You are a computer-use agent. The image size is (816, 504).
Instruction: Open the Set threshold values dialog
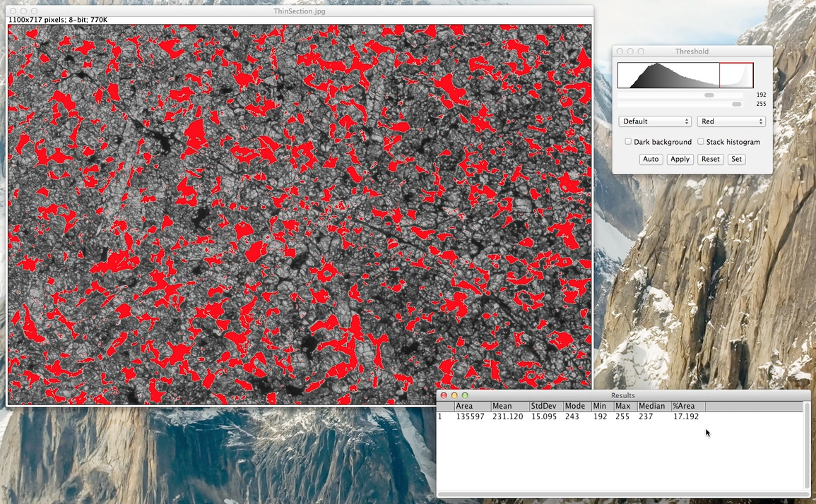click(736, 159)
